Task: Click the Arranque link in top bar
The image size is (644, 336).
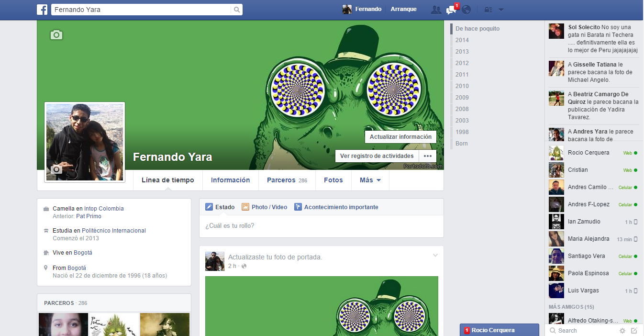Action: [403, 9]
